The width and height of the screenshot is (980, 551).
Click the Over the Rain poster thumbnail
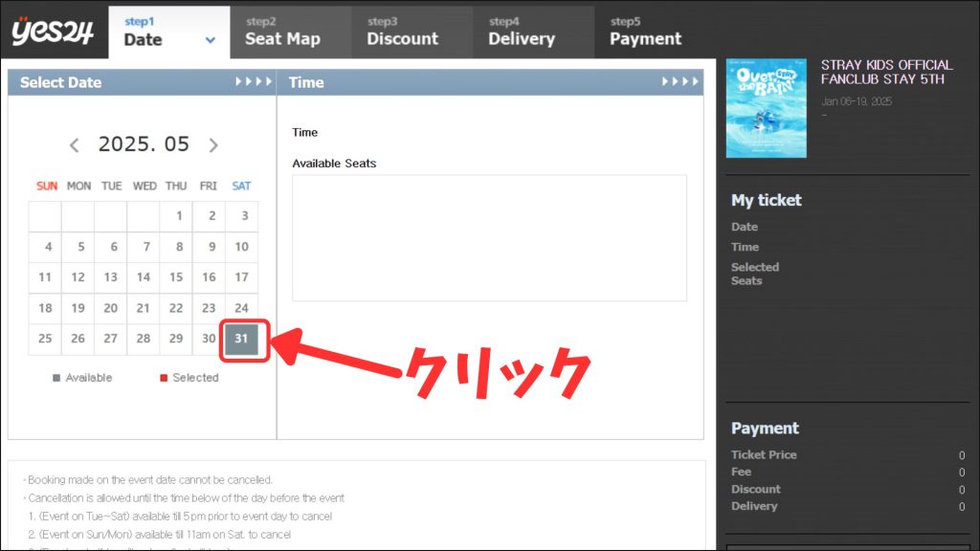click(766, 108)
